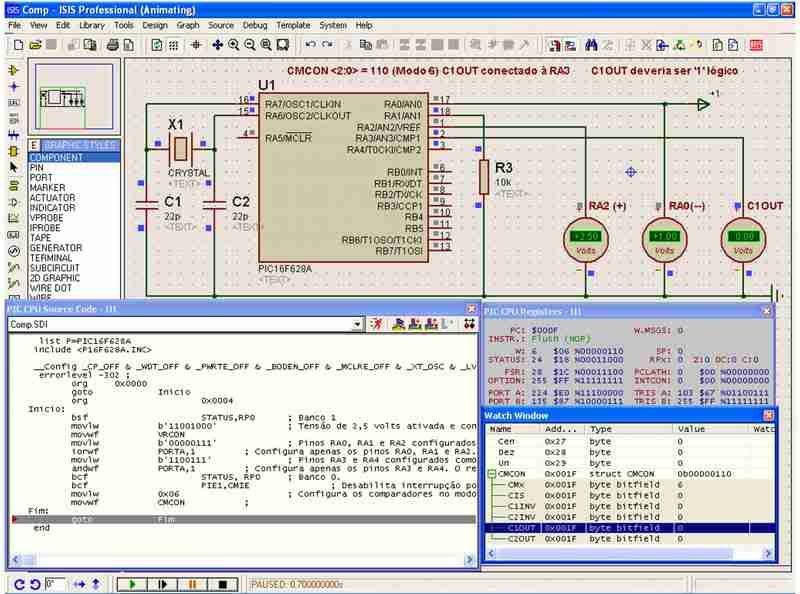This screenshot has height=594, width=800.
Task: Click the rotate clockwise icon at bottom left
Action: [x=19, y=584]
